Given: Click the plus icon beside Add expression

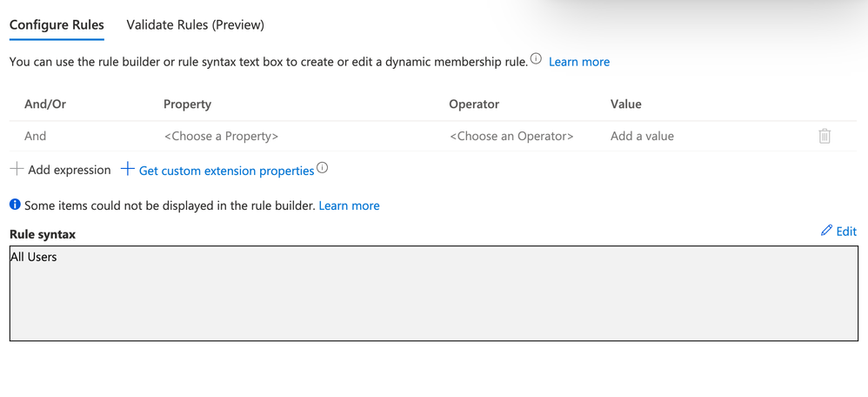Looking at the screenshot, I should (17, 169).
